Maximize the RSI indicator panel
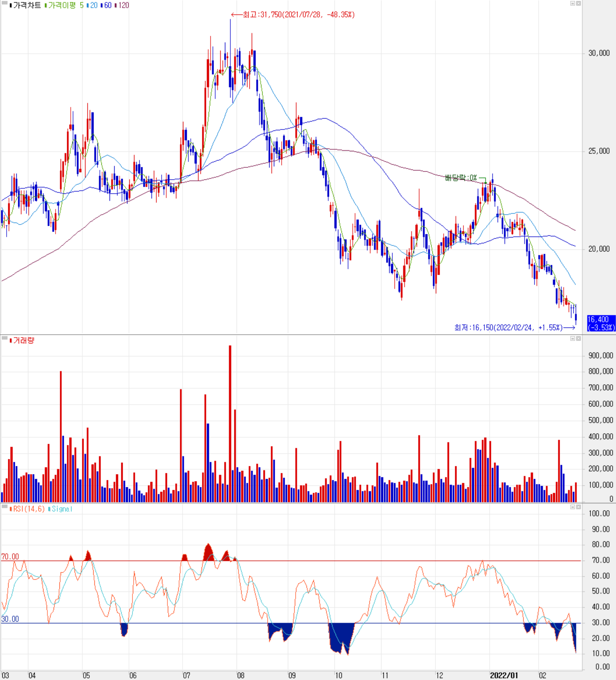 click(x=572, y=507)
